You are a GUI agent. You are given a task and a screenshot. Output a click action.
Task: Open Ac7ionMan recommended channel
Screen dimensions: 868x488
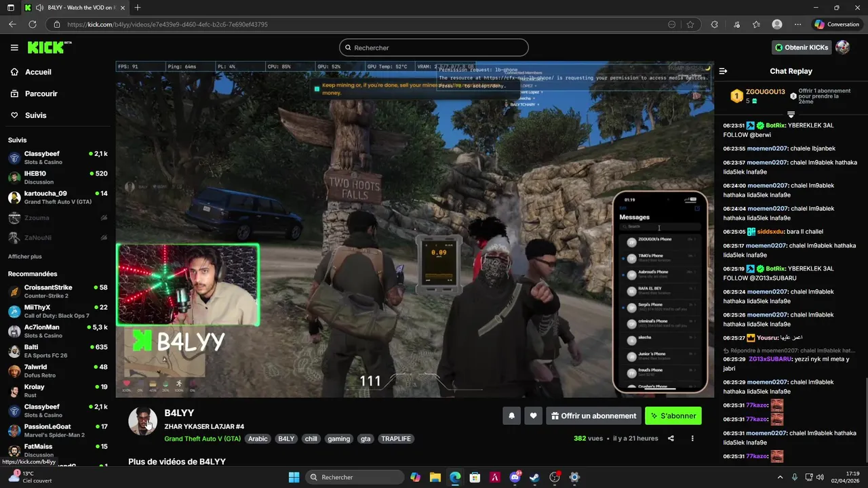(x=58, y=331)
